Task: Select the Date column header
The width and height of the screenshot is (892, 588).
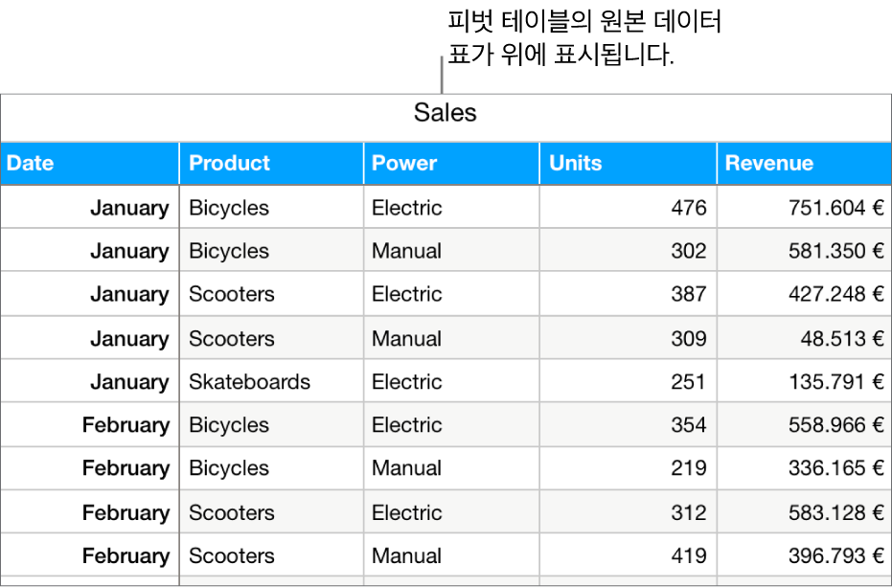Action: coord(31,163)
